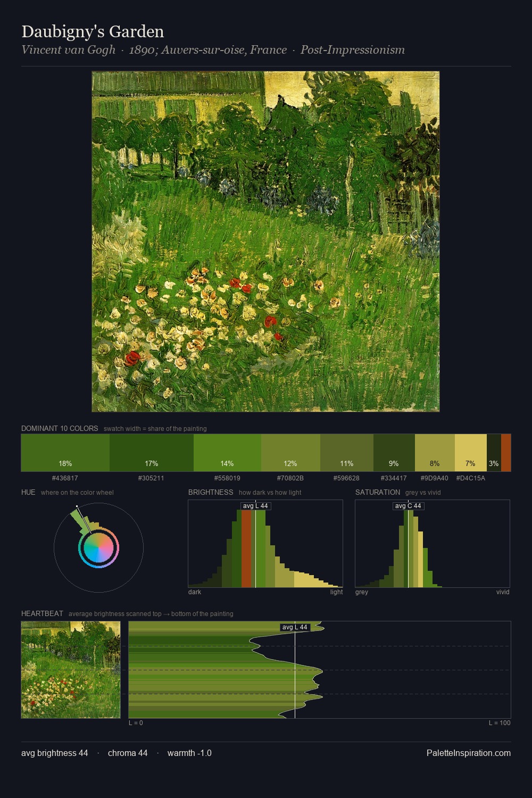Pick the 17% dark green swatch
This screenshot has width=532, height=798.
tap(152, 453)
